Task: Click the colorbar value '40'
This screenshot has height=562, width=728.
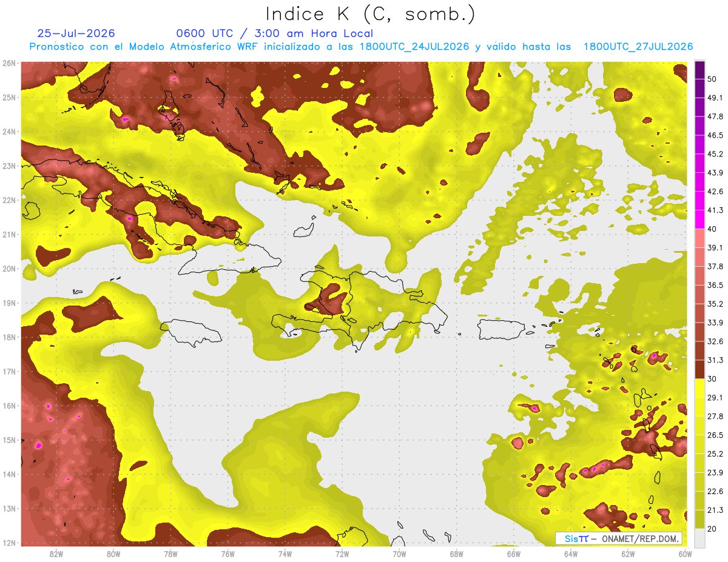Action: click(712, 229)
